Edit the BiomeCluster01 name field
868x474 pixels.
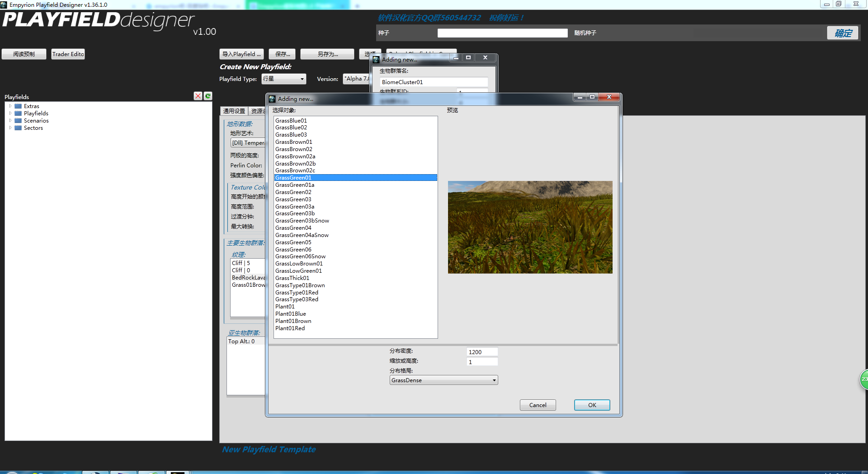point(434,82)
